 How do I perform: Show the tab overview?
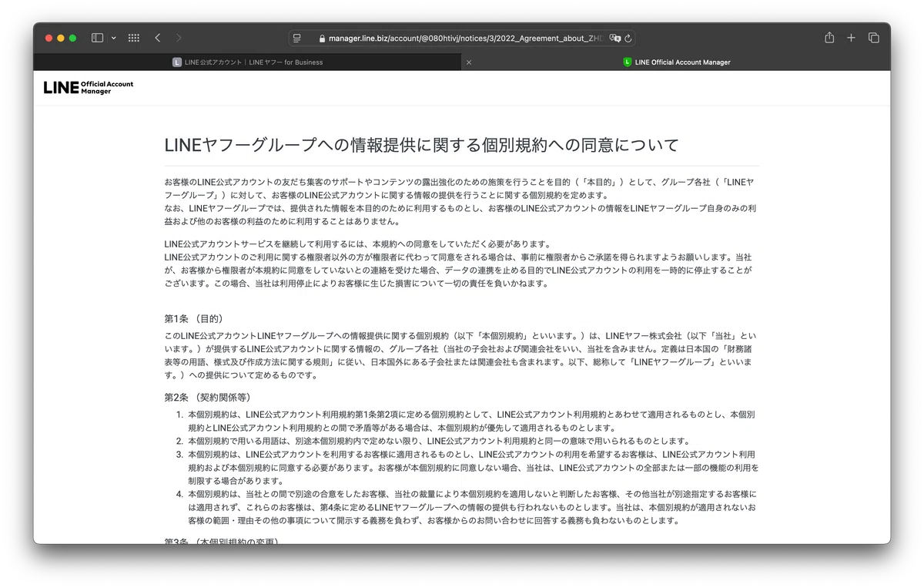tap(874, 38)
